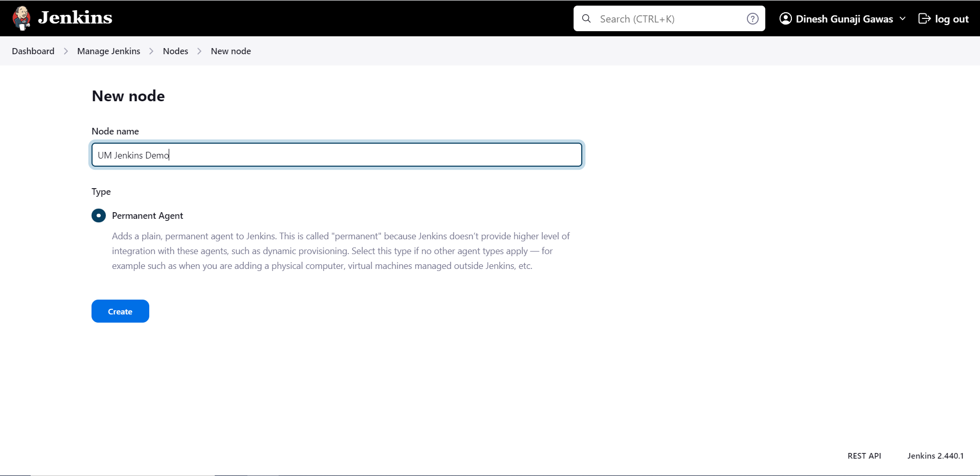Click the Jenkins 2.440.1 version link
The image size is (980, 476).
935,456
